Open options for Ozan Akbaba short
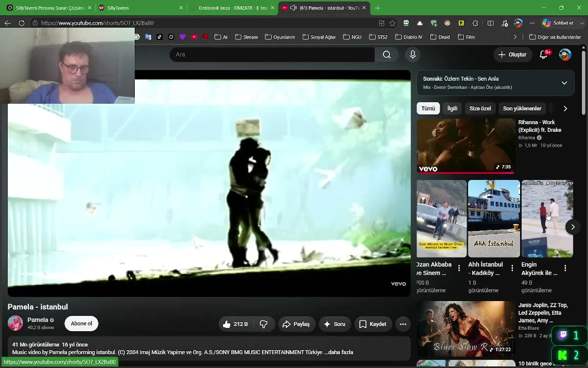This screenshot has height=368, width=588. (459, 268)
